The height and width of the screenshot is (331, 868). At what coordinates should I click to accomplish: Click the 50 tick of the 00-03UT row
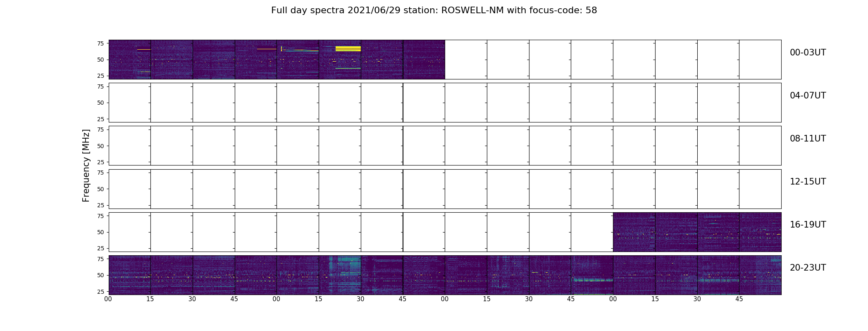100,60
